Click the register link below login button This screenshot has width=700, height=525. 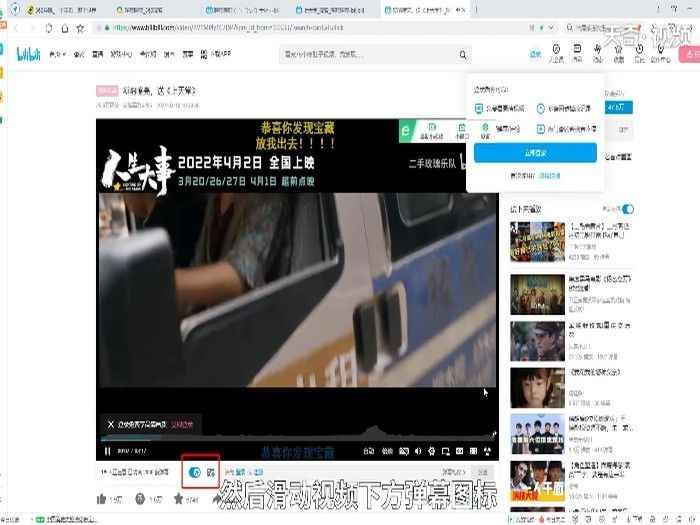pos(550,176)
